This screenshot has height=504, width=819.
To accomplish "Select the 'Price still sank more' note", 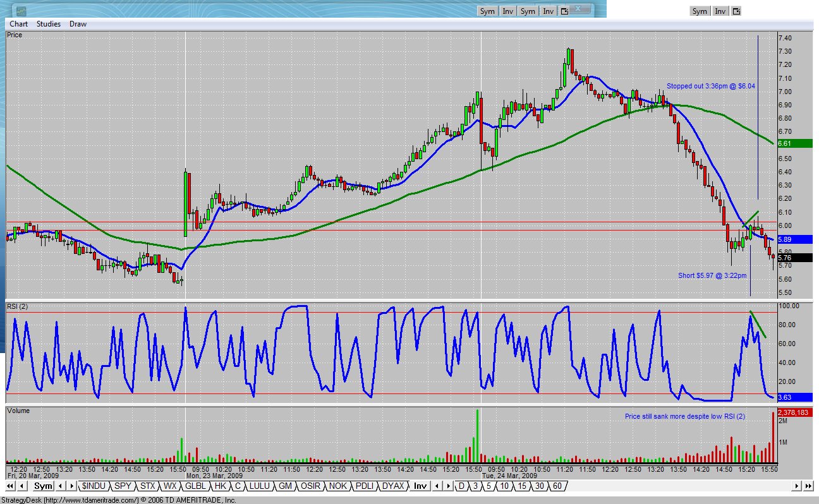I will click(x=685, y=416).
